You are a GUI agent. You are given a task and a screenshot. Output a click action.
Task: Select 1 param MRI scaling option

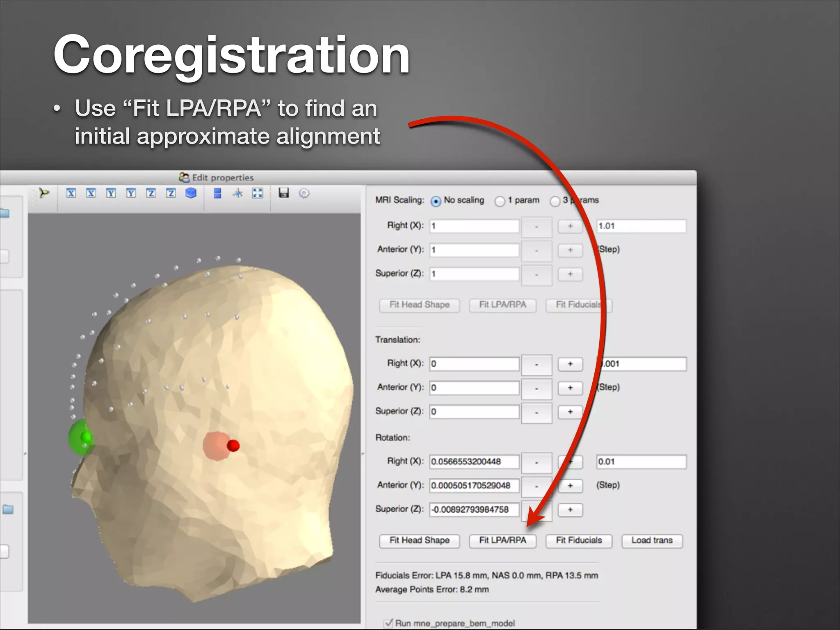coord(500,201)
